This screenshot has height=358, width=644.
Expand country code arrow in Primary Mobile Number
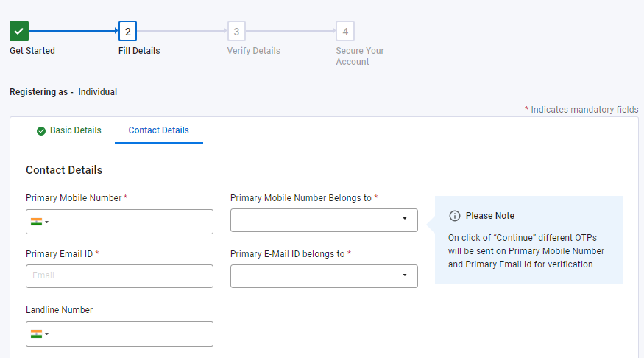[47, 222]
